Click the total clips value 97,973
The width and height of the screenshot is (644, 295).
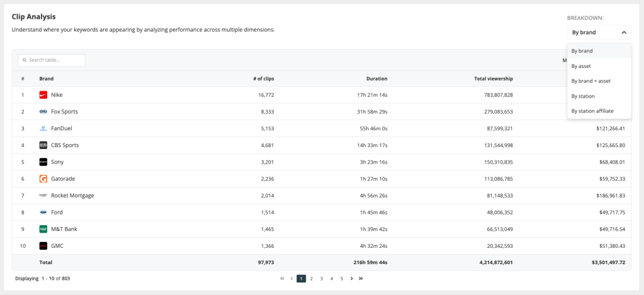266,262
